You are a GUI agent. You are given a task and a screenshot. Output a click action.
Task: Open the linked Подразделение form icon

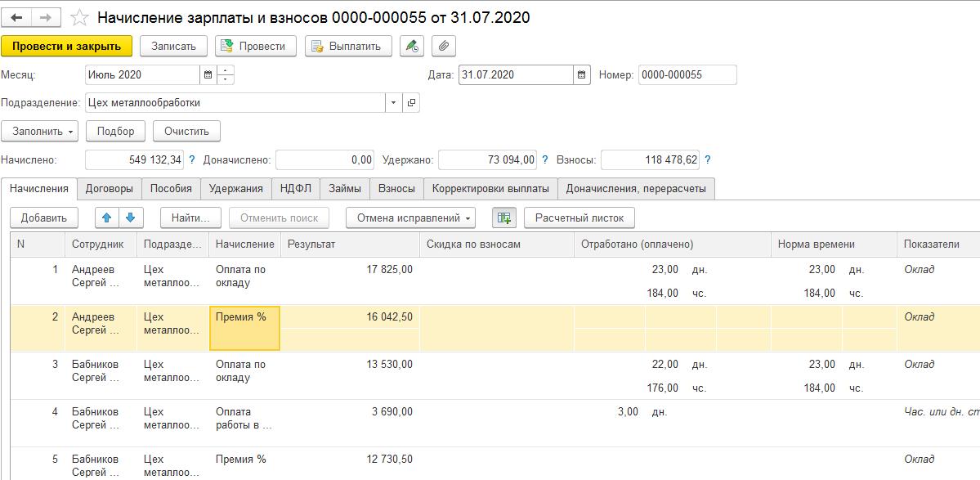[x=411, y=103]
